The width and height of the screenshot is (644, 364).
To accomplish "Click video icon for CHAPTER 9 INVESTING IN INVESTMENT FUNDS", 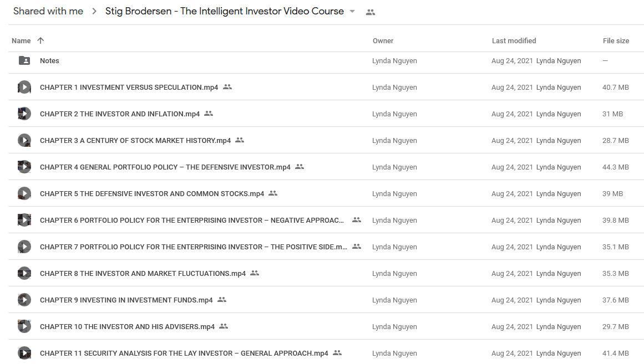I will [x=24, y=300].
